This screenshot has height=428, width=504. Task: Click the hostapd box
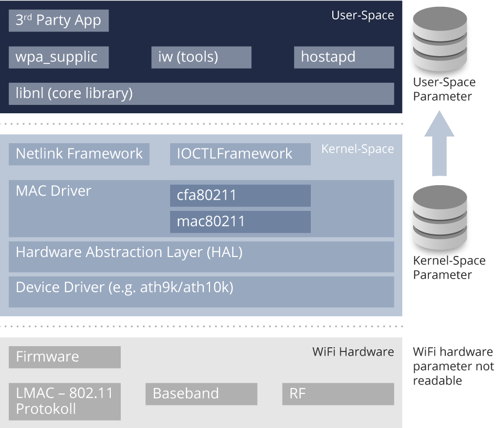coord(344,57)
